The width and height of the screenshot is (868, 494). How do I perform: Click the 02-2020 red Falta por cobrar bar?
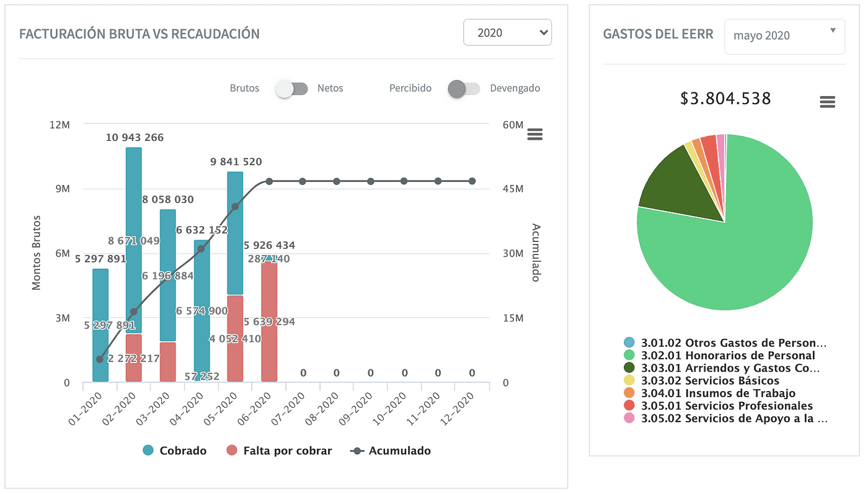click(x=134, y=357)
